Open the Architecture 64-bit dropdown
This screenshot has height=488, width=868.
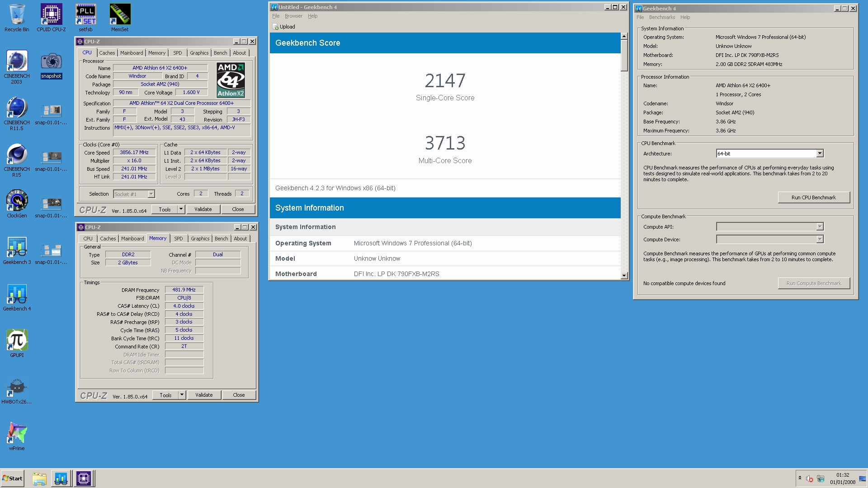[x=820, y=154]
